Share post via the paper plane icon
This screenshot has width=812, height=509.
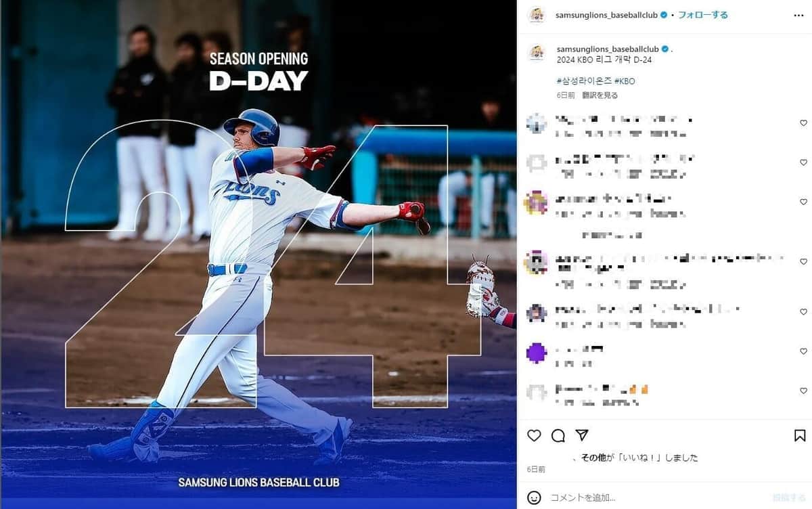click(582, 435)
